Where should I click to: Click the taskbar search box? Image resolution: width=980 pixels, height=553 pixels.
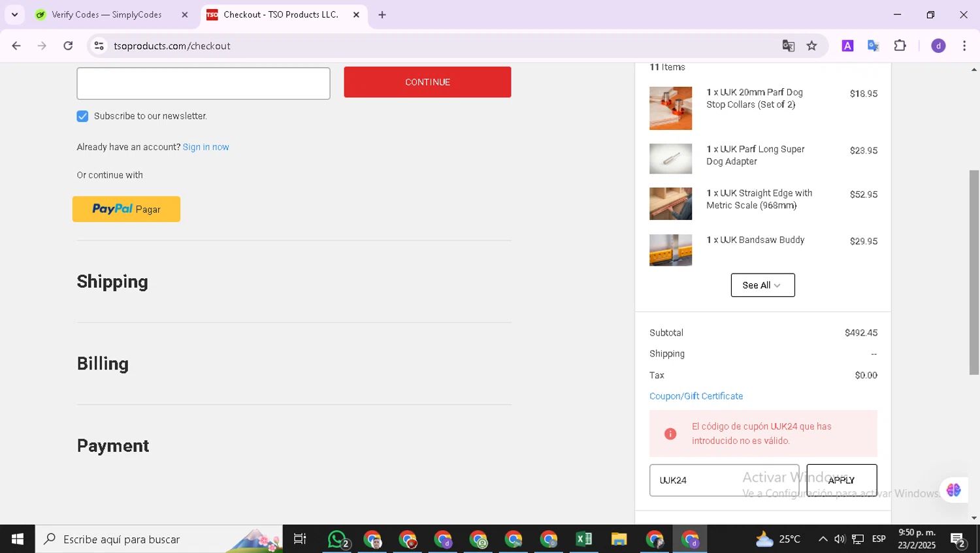click(x=159, y=539)
